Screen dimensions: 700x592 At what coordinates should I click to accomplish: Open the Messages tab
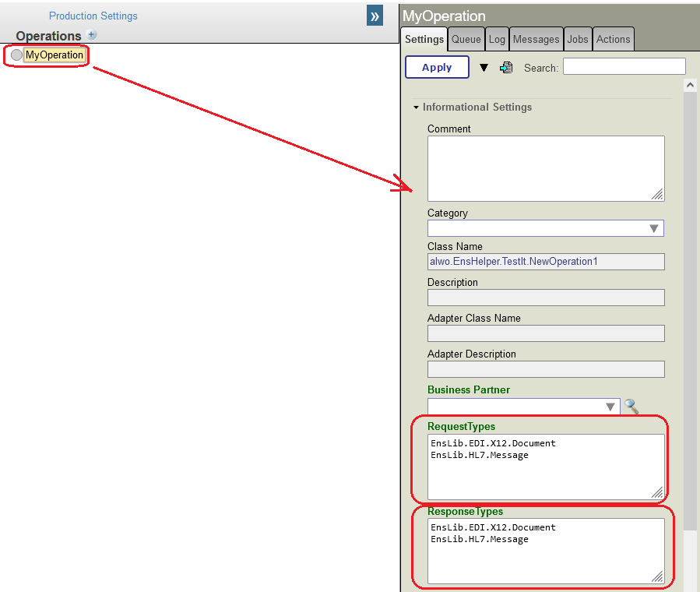pyautogui.click(x=536, y=39)
